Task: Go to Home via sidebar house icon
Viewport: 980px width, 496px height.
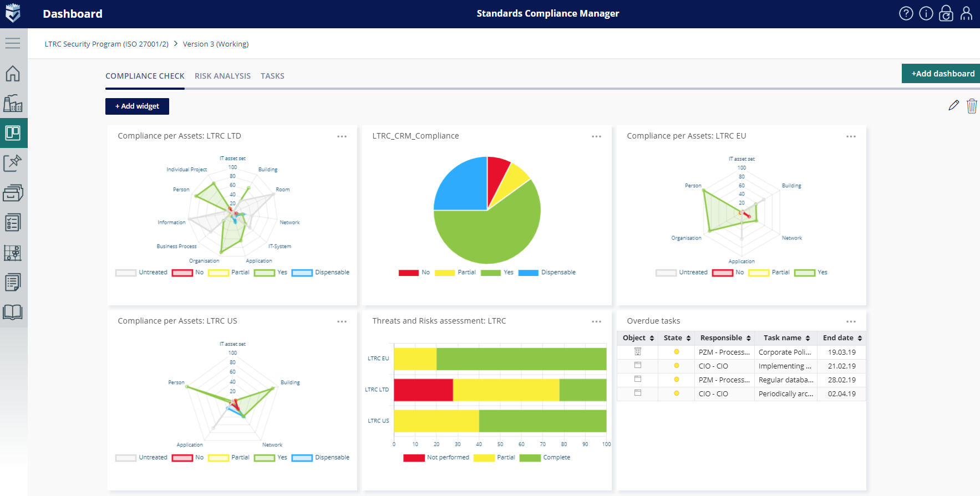Action: point(13,73)
